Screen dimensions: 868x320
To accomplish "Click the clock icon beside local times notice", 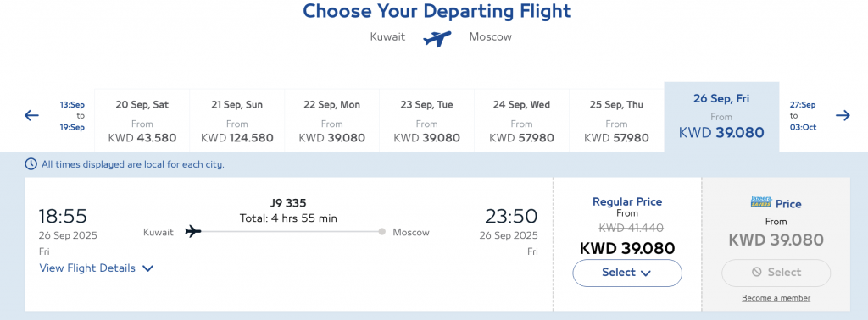I will coord(31,164).
